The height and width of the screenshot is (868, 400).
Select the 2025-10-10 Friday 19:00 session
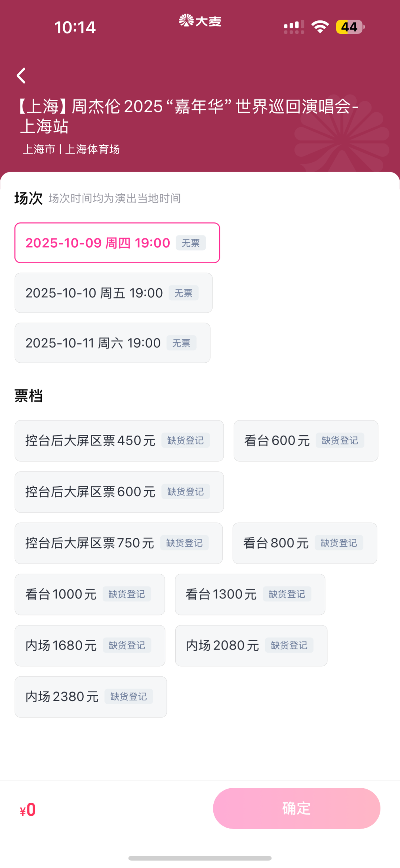click(114, 293)
